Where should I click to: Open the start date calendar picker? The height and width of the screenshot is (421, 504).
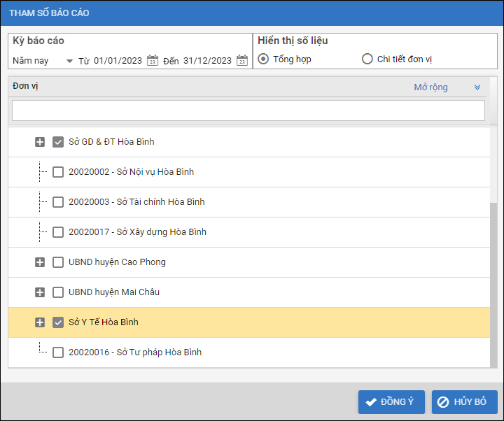pos(153,60)
